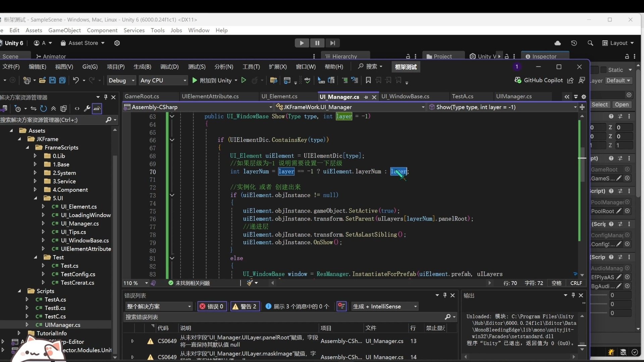Screen dimensions: 644x362
Task: Open Unity Layout dropdown
Action: click(x=618, y=43)
